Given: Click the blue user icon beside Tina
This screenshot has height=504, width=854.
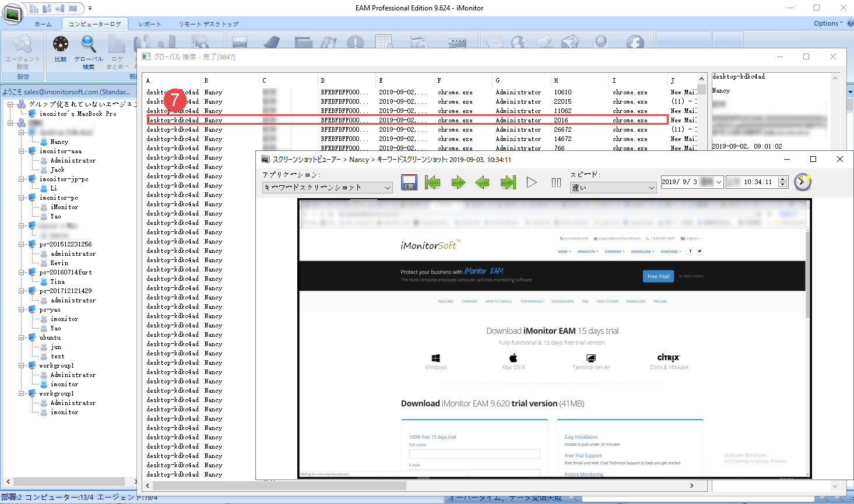Looking at the screenshot, I should click(x=44, y=281).
